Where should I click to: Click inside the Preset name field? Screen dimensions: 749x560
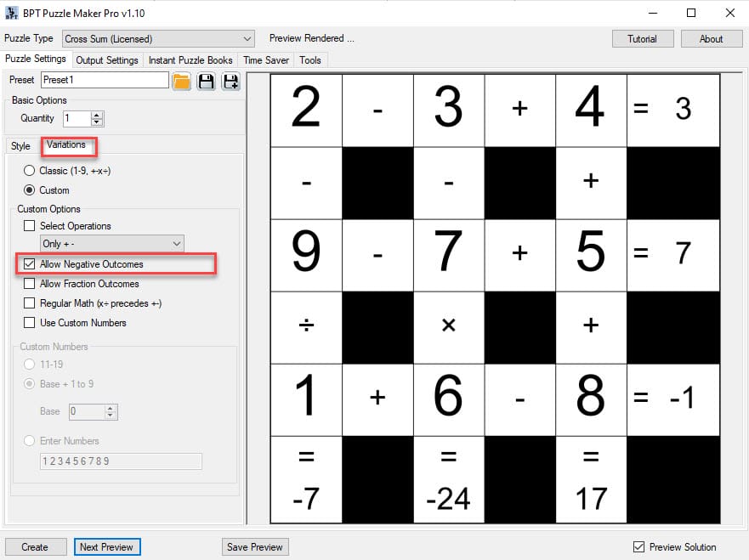click(x=105, y=79)
